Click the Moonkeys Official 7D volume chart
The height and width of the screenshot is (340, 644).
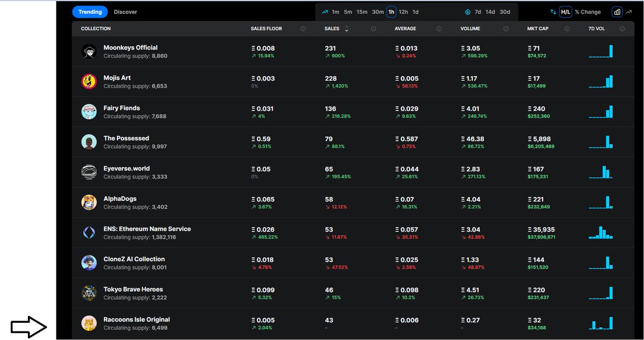pos(601,51)
